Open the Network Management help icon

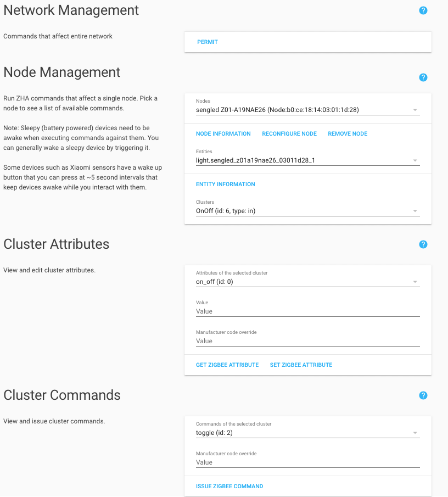[423, 10]
